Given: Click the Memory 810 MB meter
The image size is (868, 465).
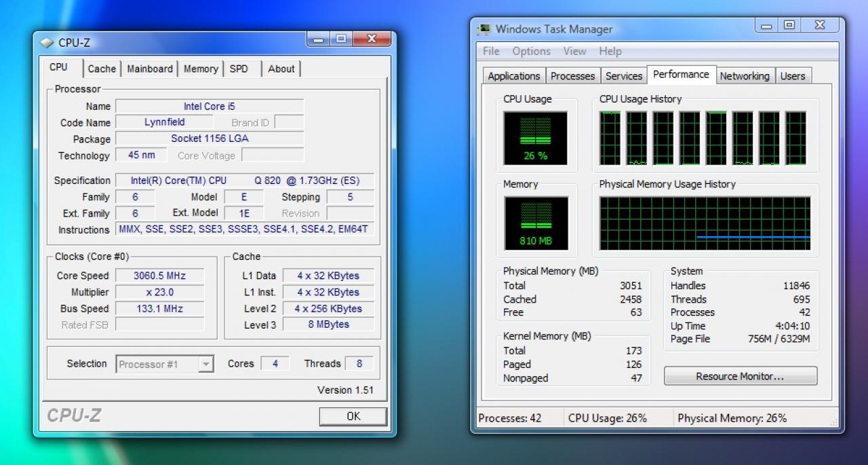Looking at the screenshot, I should pos(536,223).
